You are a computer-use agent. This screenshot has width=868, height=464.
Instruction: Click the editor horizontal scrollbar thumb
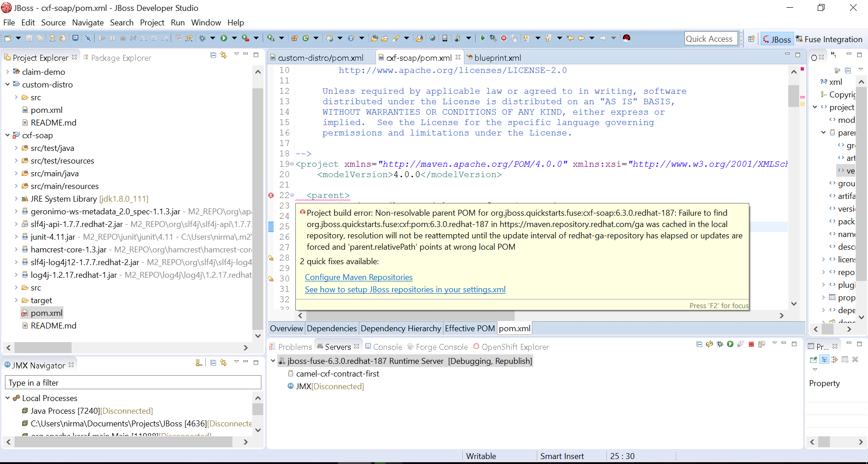tap(410, 315)
